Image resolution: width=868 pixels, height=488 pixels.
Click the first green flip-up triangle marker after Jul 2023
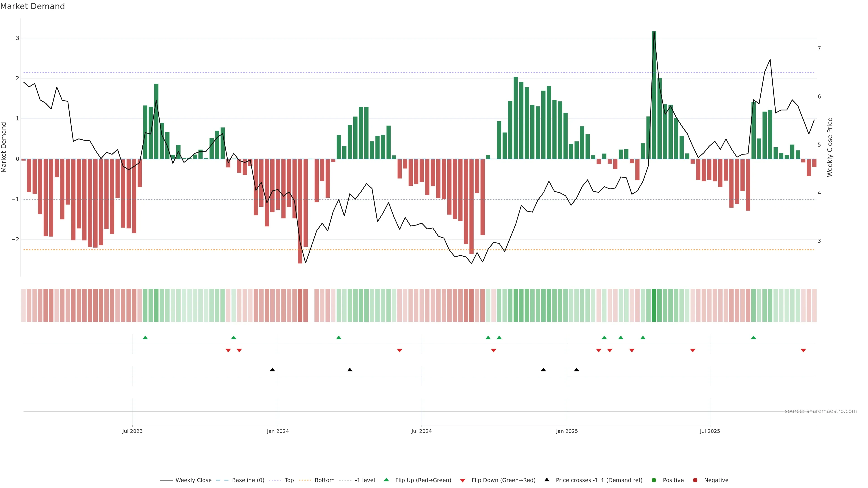[x=145, y=338]
